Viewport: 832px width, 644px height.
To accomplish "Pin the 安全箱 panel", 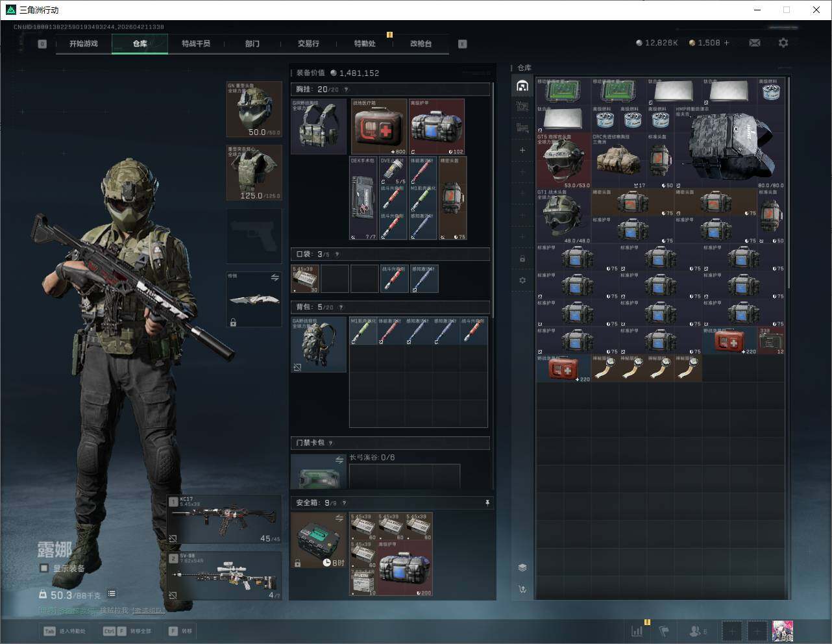I will click(487, 502).
